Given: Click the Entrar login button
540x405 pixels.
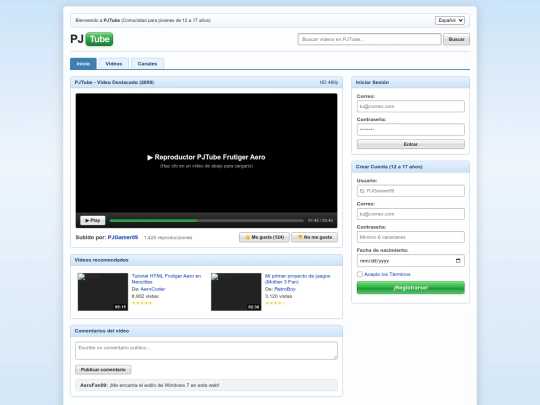Looking at the screenshot, I should click(x=411, y=144).
